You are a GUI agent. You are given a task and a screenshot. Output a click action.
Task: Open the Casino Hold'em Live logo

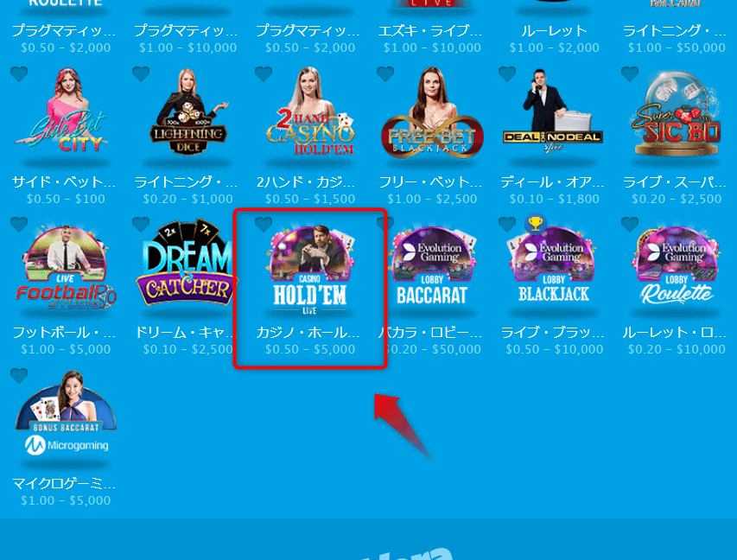[310, 269]
